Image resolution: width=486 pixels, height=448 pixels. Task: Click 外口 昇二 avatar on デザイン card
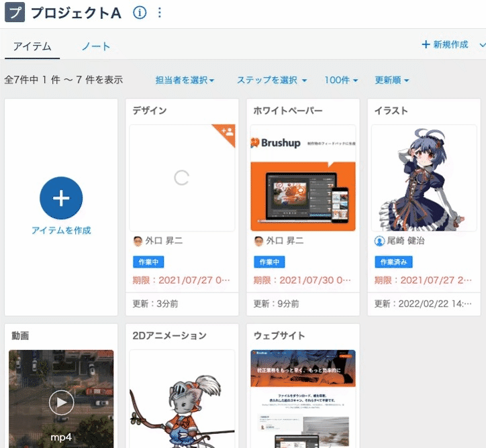pos(138,241)
